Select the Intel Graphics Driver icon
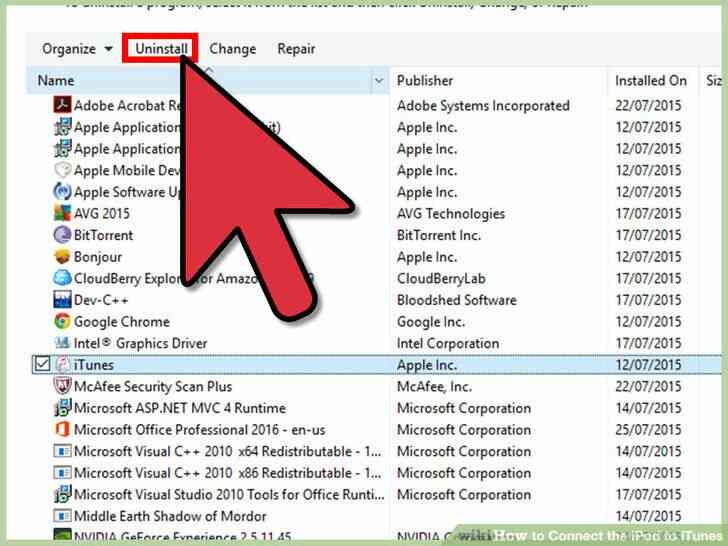728x546 pixels. (62, 343)
